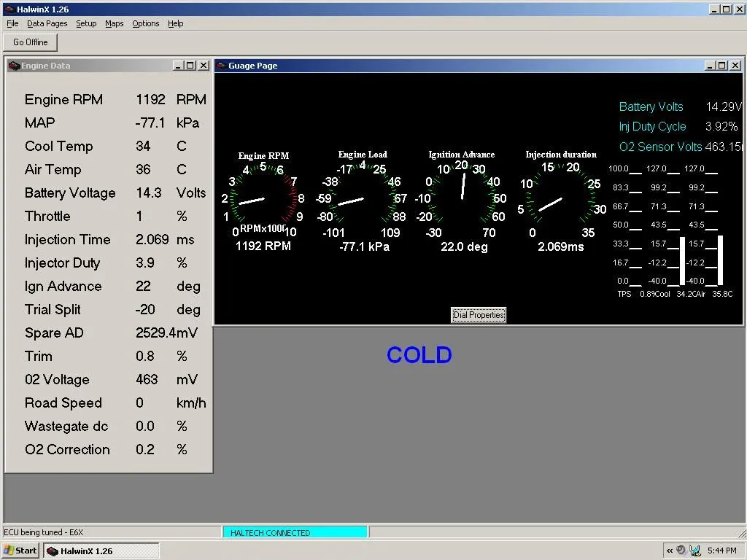Viewport: 747px width, 560px height.
Task: Click the Engine Data window title icon
Action: (13, 65)
